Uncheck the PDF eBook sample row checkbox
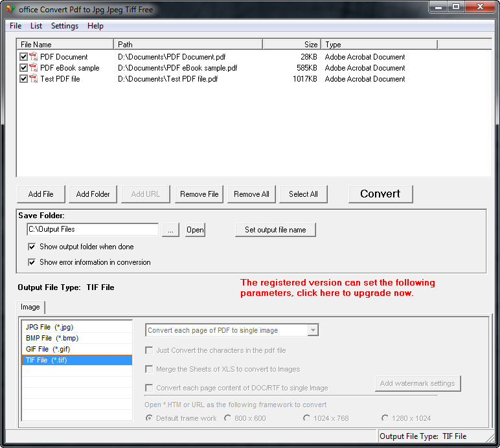This screenshot has width=500, height=448. click(x=23, y=67)
